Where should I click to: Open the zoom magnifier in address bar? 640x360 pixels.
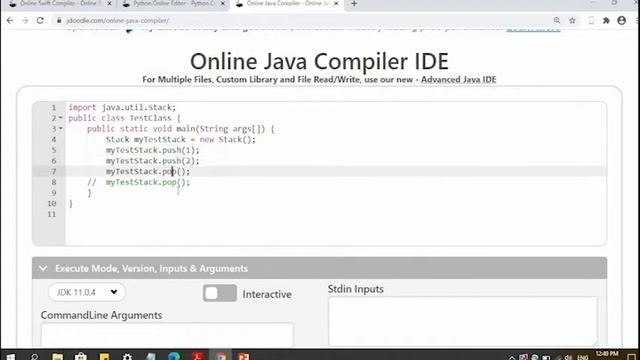557,20
